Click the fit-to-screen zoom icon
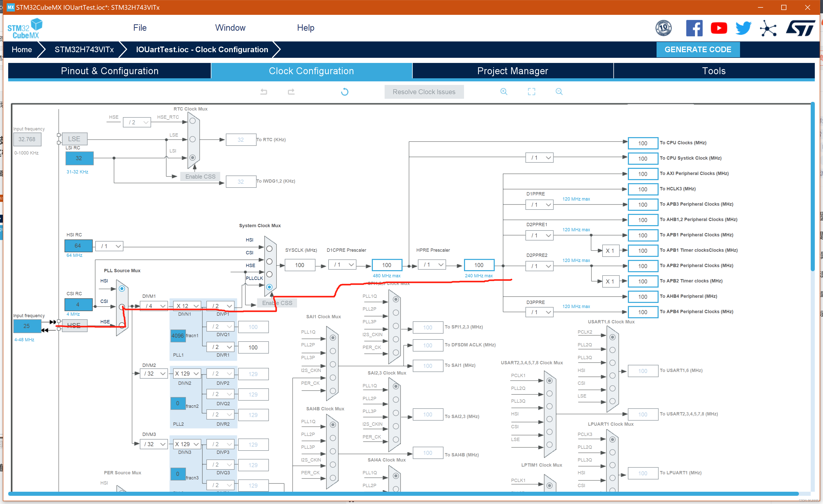The height and width of the screenshot is (504, 823). pos(531,91)
